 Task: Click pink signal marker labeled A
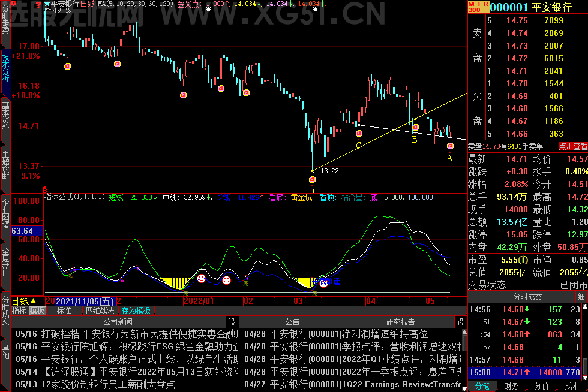(x=451, y=146)
